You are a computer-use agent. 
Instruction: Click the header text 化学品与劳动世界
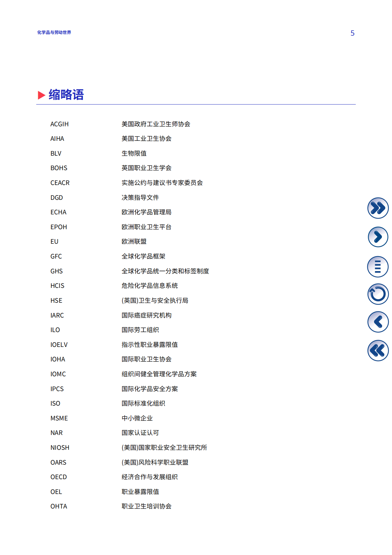pyautogui.click(x=54, y=32)
